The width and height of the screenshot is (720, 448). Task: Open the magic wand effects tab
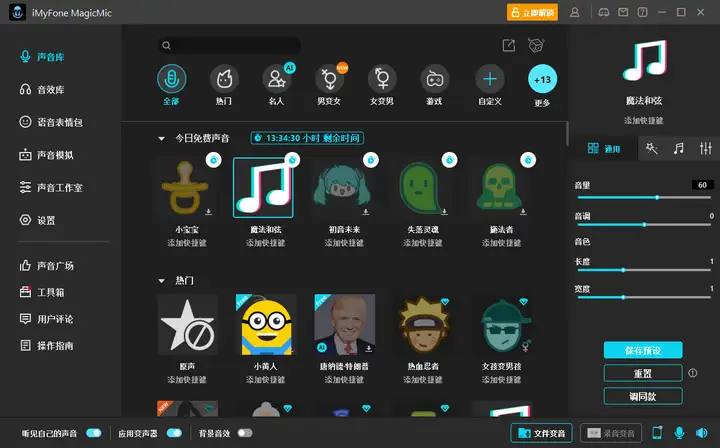click(x=652, y=148)
